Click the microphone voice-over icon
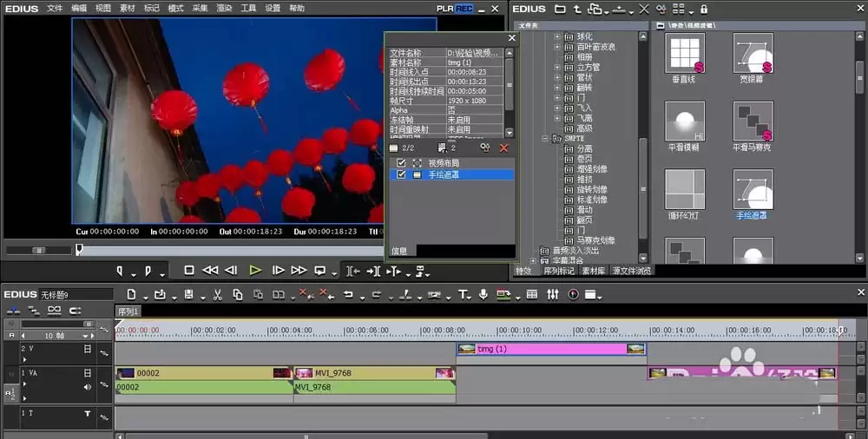The width and height of the screenshot is (868, 439). (483, 294)
